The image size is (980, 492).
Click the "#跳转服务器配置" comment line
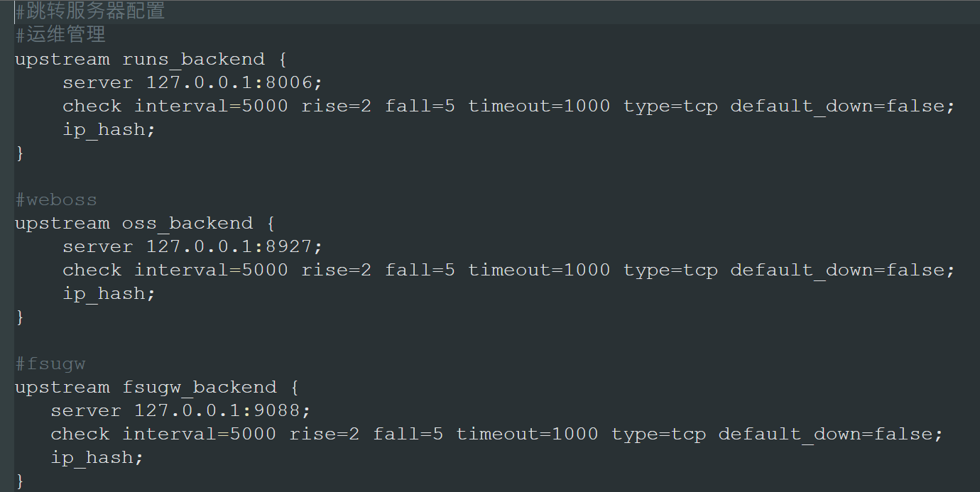click(x=90, y=11)
